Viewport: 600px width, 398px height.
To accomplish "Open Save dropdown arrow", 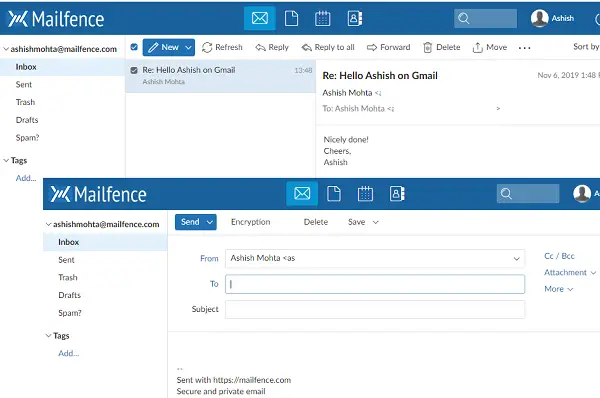I will 376,222.
